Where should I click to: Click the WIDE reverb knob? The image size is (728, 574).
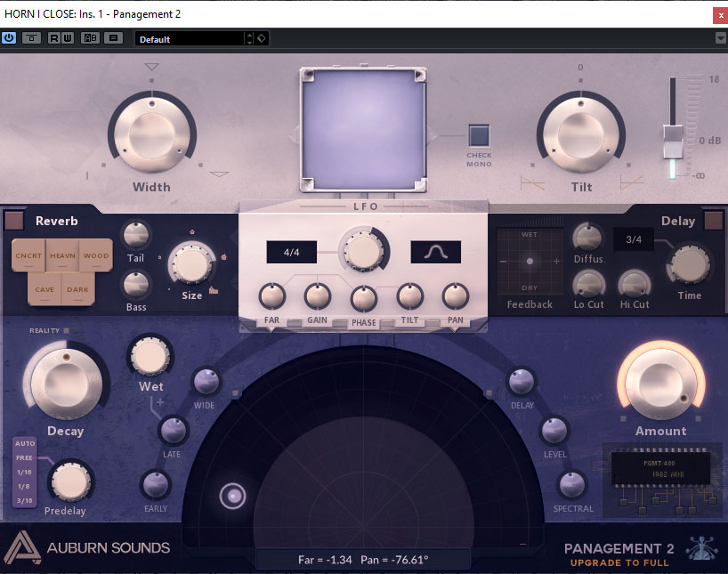point(206,381)
